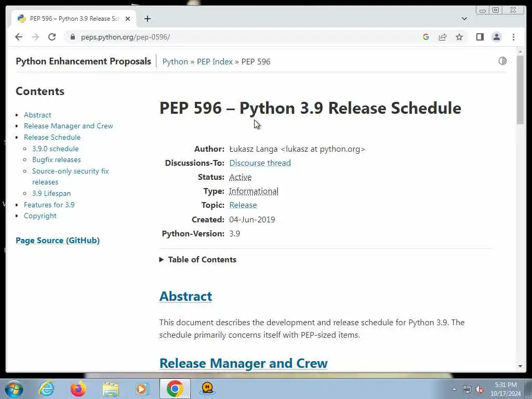
Task: Open 3.9.0 schedule sidebar link
Action: [x=55, y=149]
